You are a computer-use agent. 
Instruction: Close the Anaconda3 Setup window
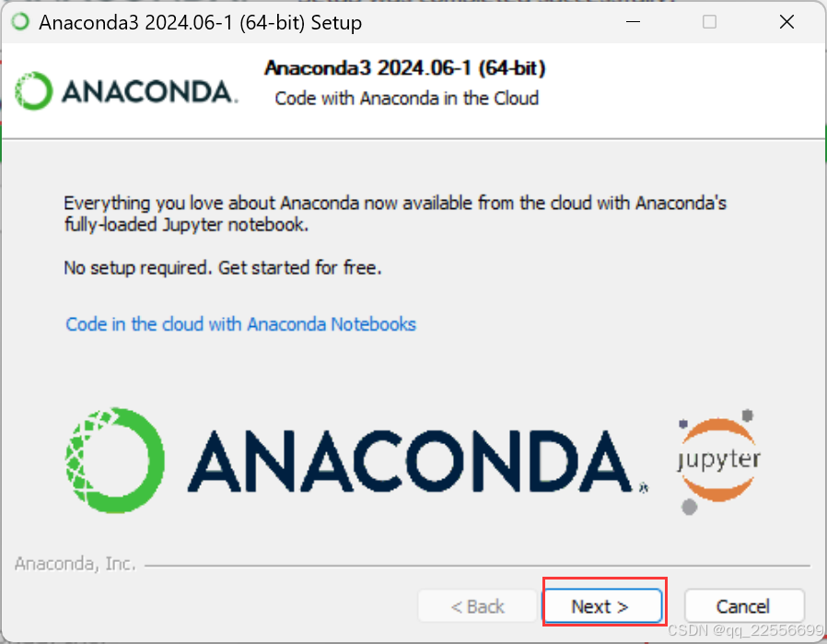coord(786,21)
